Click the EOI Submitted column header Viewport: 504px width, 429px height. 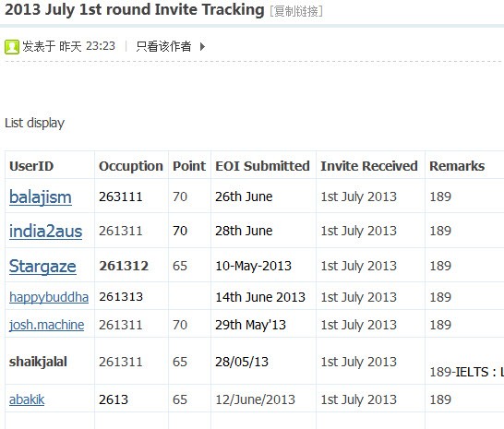(x=262, y=166)
